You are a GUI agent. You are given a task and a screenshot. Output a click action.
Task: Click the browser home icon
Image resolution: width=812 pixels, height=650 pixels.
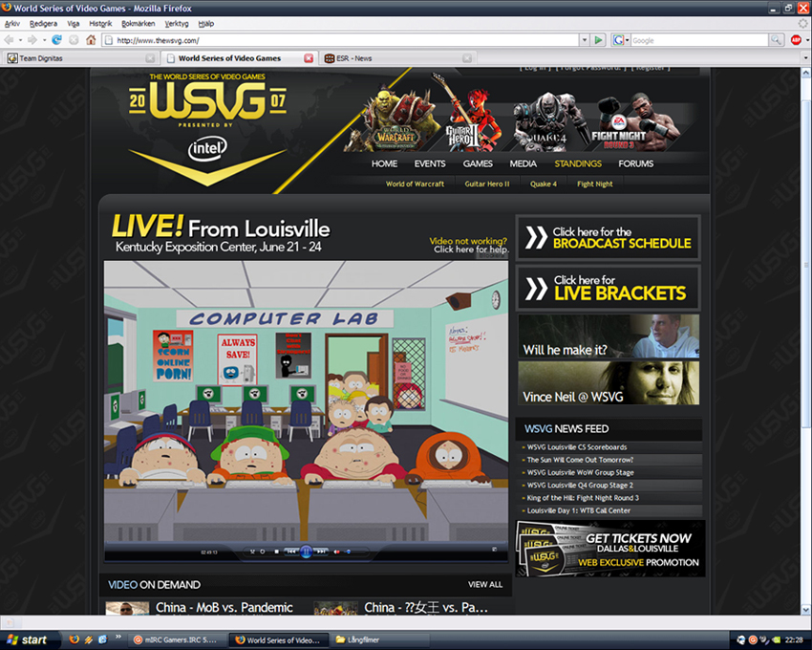point(92,40)
